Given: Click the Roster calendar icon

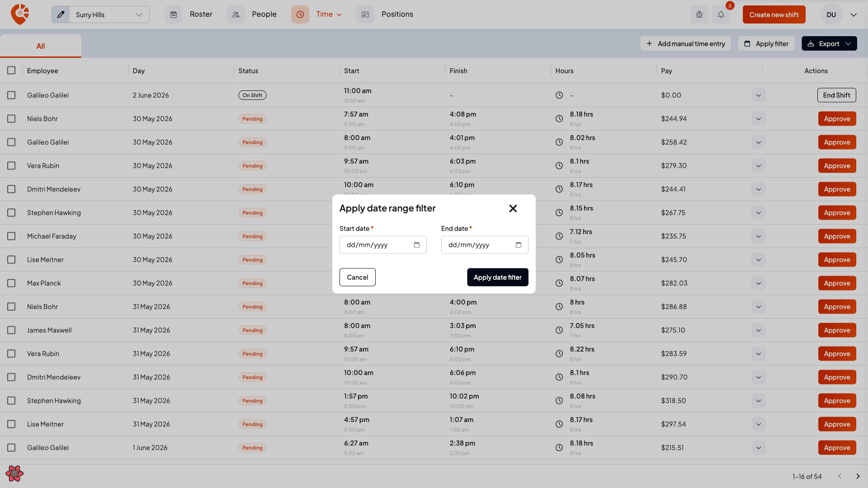Looking at the screenshot, I should pyautogui.click(x=173, y=14).
